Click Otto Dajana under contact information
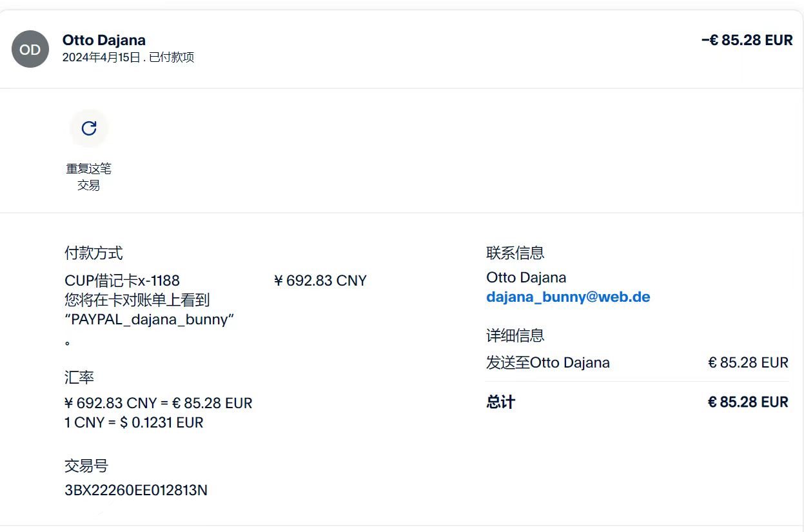This screenshot has height=532, width=804. tap(526, 278)
